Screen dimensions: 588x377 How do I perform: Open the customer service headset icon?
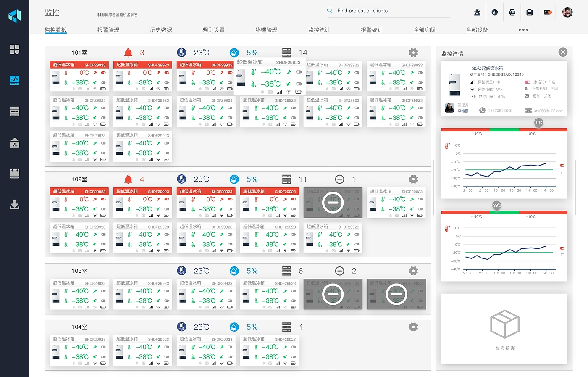point(477,12)
